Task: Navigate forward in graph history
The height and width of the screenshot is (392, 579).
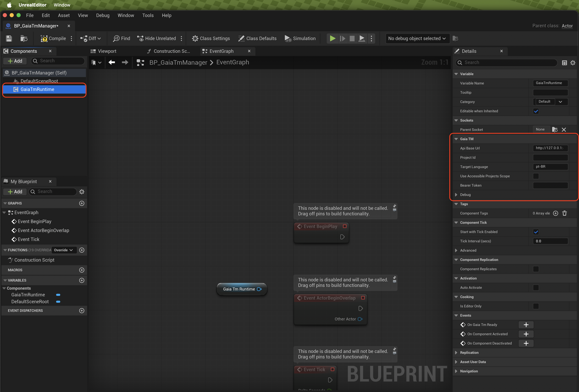Action: (125, 62)
